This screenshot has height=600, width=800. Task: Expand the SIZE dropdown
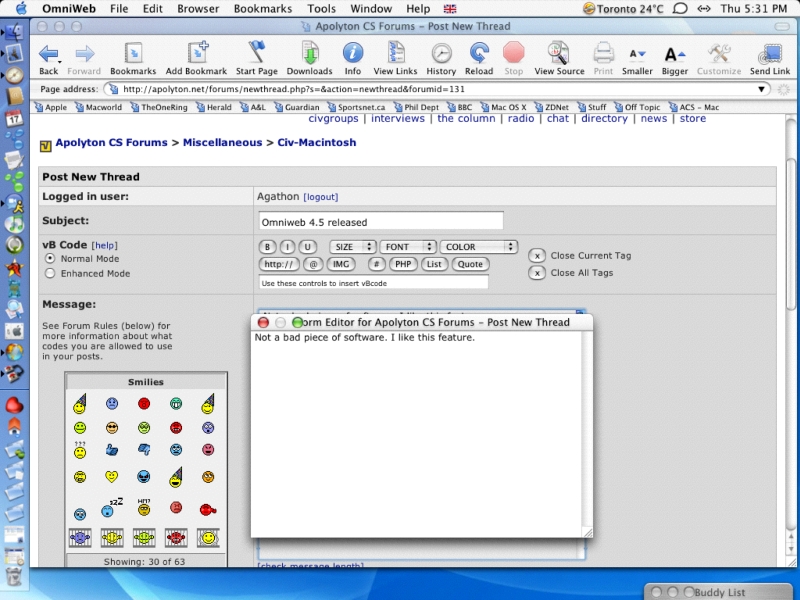pos(352,247)
